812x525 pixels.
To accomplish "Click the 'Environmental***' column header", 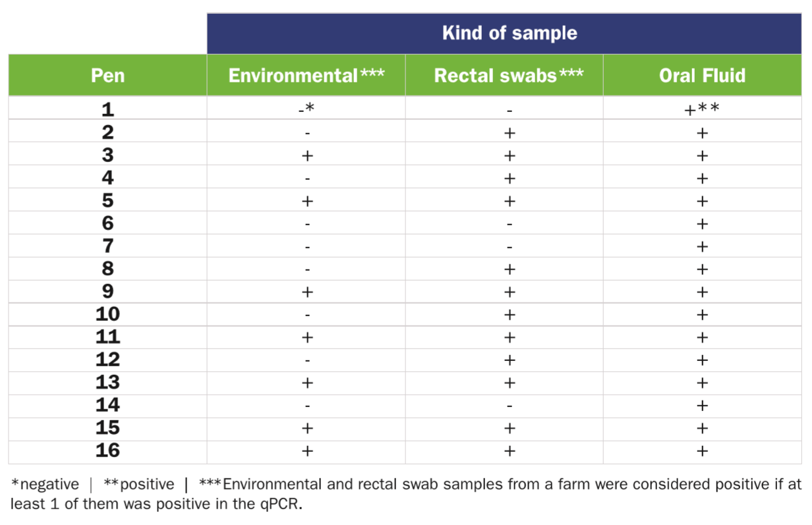I will 306,75.
